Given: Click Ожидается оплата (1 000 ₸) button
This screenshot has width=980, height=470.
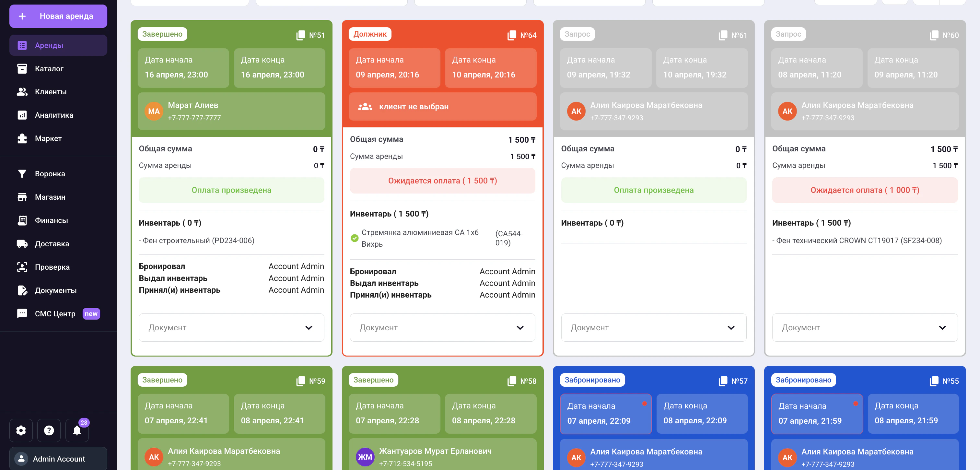Looking at the screenshot, I should click(864, 190).
